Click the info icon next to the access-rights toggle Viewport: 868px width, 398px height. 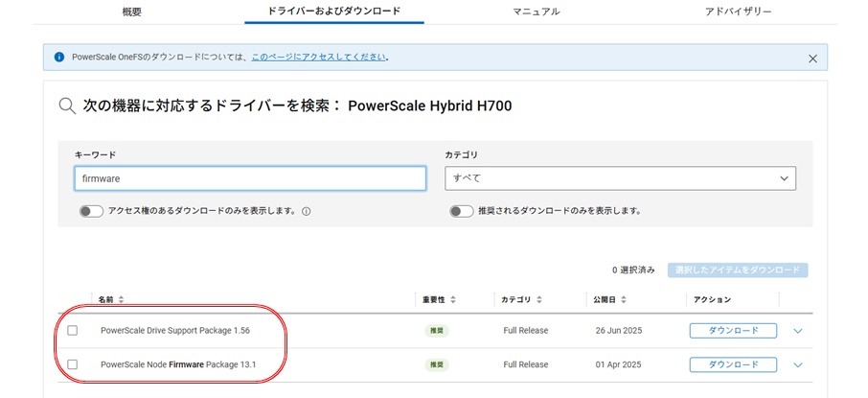click(307, 211)
